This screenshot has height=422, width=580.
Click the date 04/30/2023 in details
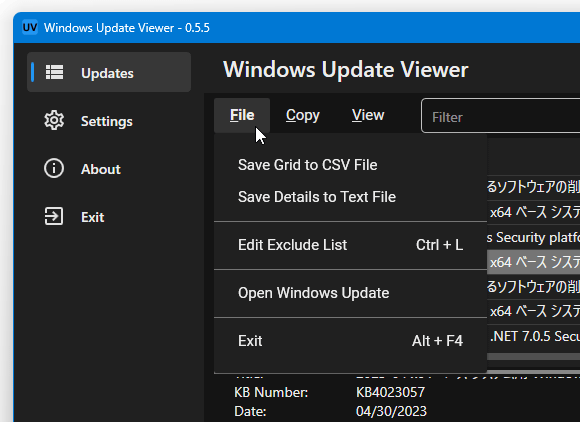pos(391,411)
